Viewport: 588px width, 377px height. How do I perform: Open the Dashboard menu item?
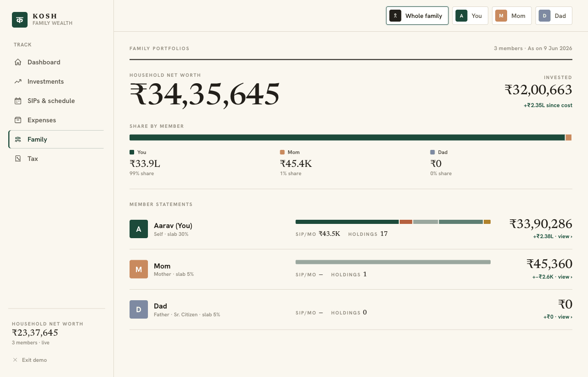(56, 62)
